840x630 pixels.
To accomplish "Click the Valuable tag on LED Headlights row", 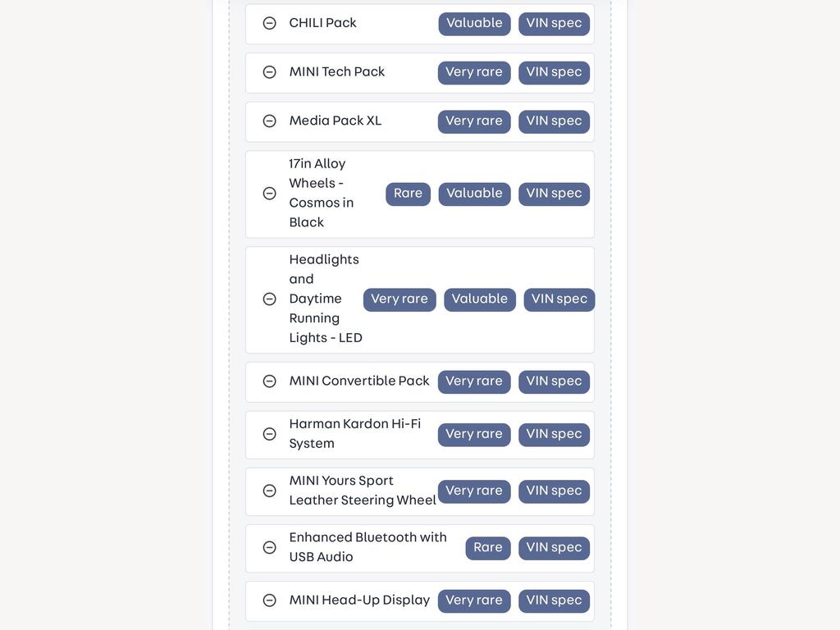I will click(x=480, y=299).
